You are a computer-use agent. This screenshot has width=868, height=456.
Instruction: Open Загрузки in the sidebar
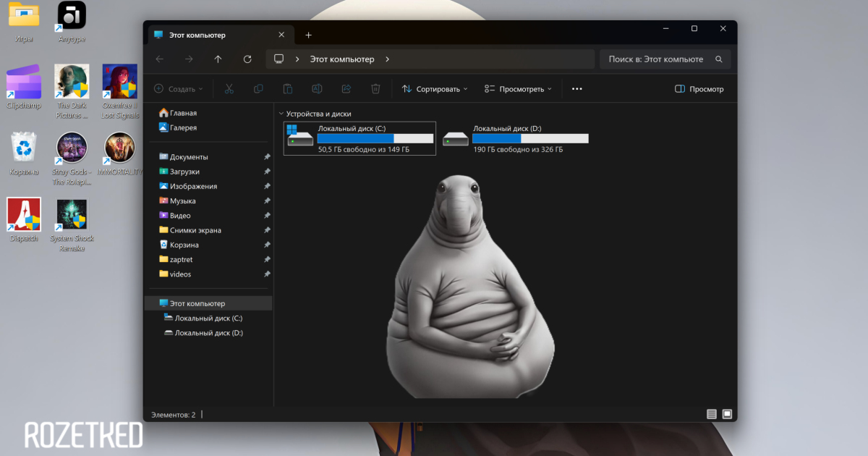[184, 172]
